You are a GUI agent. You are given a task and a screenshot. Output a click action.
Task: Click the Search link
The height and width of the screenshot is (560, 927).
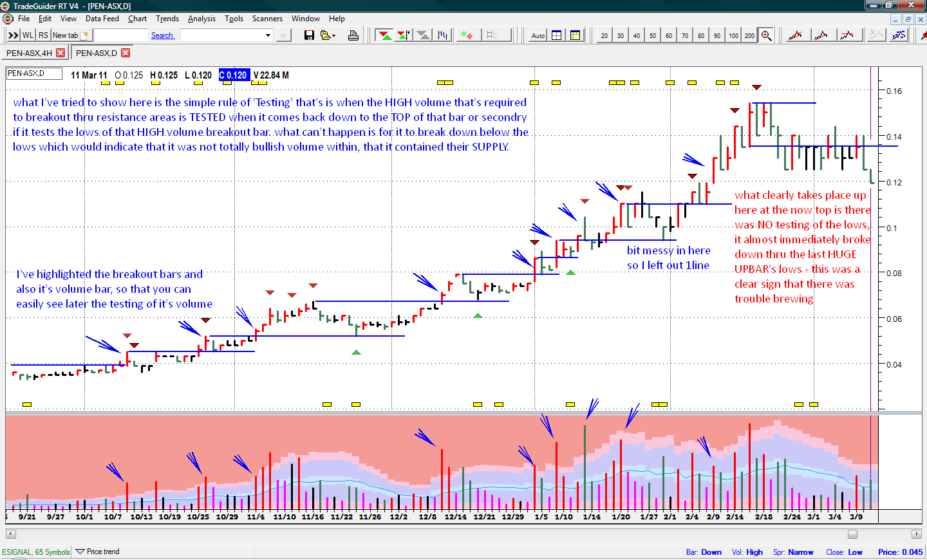pos(162,35)
